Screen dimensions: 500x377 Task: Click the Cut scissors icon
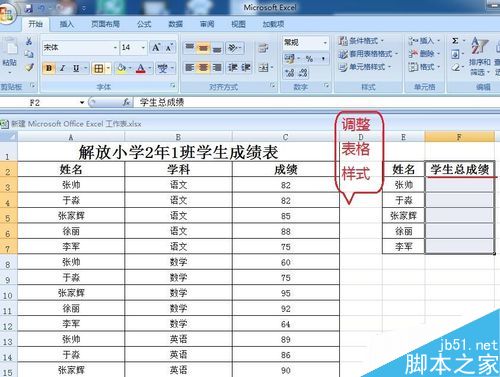click(29, 41)
